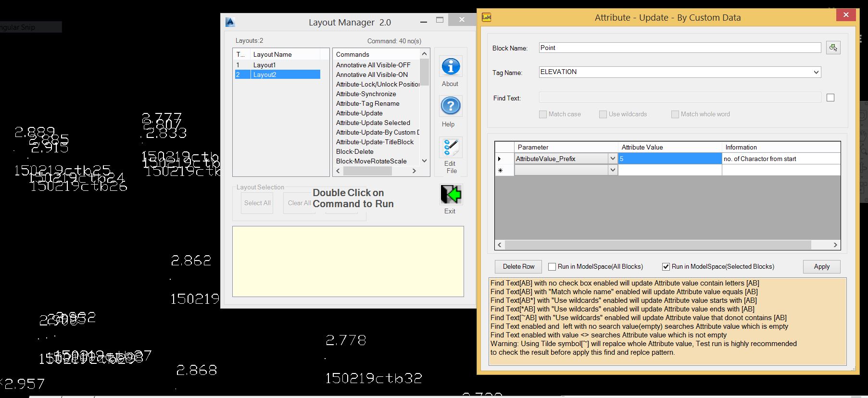This screenshot has height=398, width=868.
Task: Click the Apply button
Action: pos(821,266)
